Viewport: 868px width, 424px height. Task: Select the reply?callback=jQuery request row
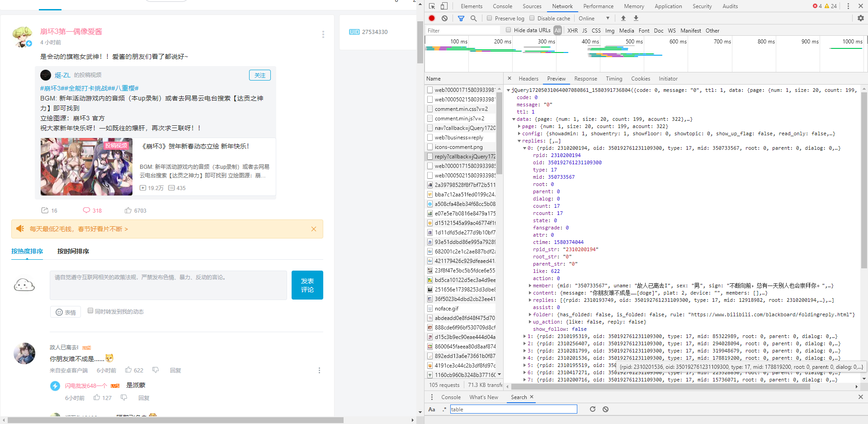pos(461,156)
